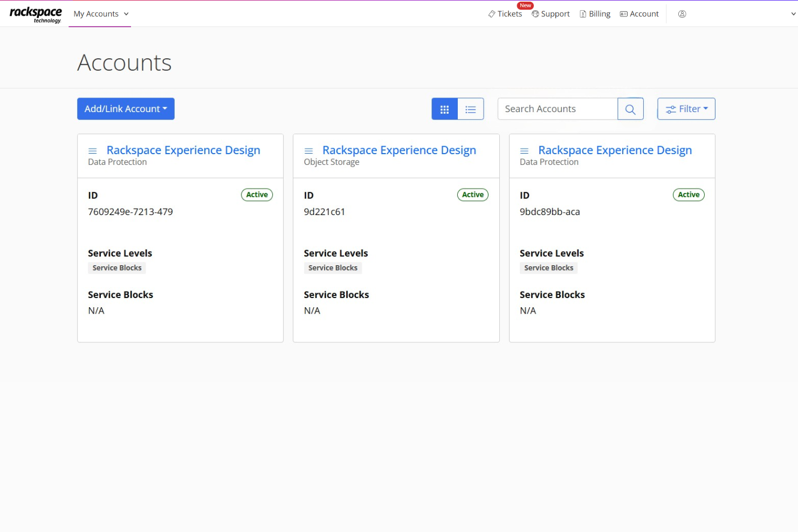
Task: Expand the My Accounts menu chevron
Action: (126, 14)
